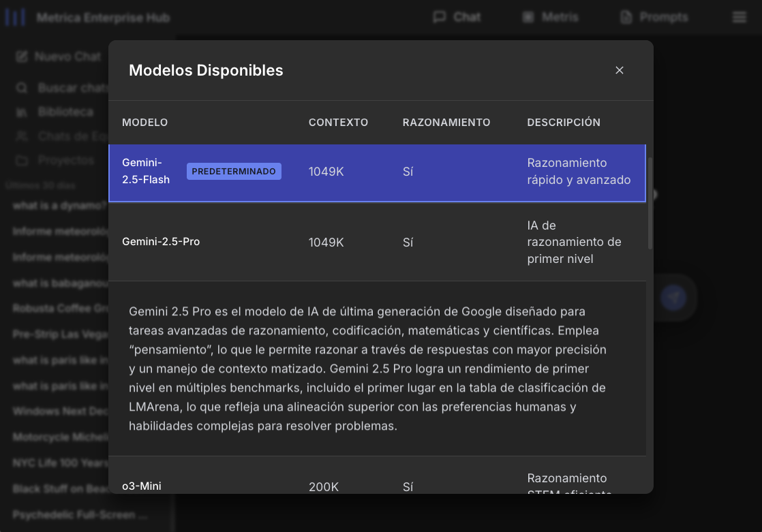Click the paper-plane send icon behind dialog
Viewport: 762px width, 532px height.
[x=673, y=298]
